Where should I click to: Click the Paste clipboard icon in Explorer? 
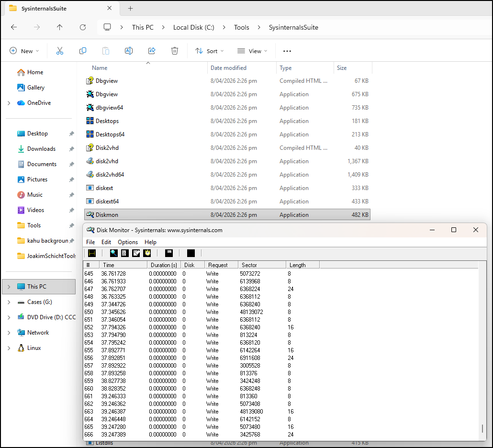(x=106, y=51)
